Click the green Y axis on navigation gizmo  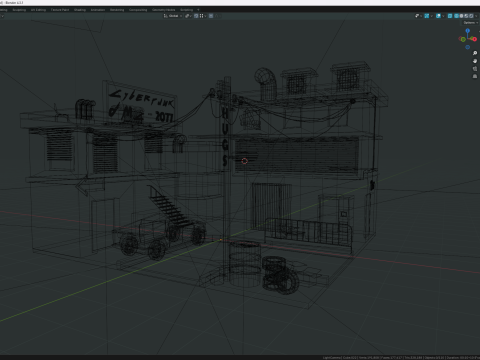tap(463, 39)
